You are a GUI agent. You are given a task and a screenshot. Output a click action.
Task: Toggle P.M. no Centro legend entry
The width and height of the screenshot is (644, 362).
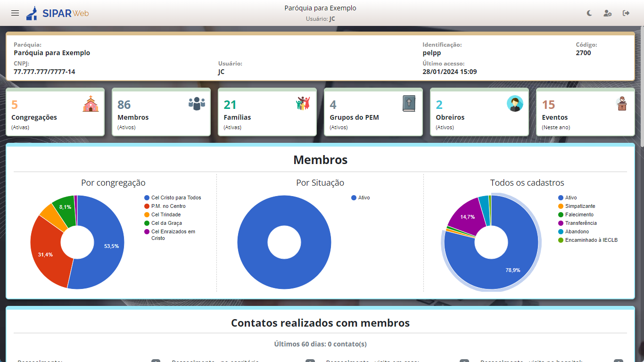point(168,206)
